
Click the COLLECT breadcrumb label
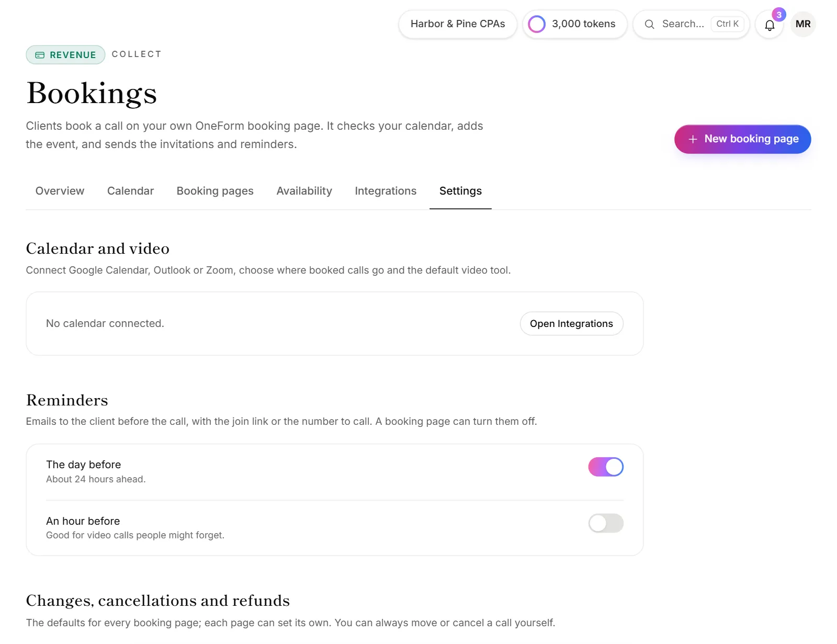pos(137,54)
